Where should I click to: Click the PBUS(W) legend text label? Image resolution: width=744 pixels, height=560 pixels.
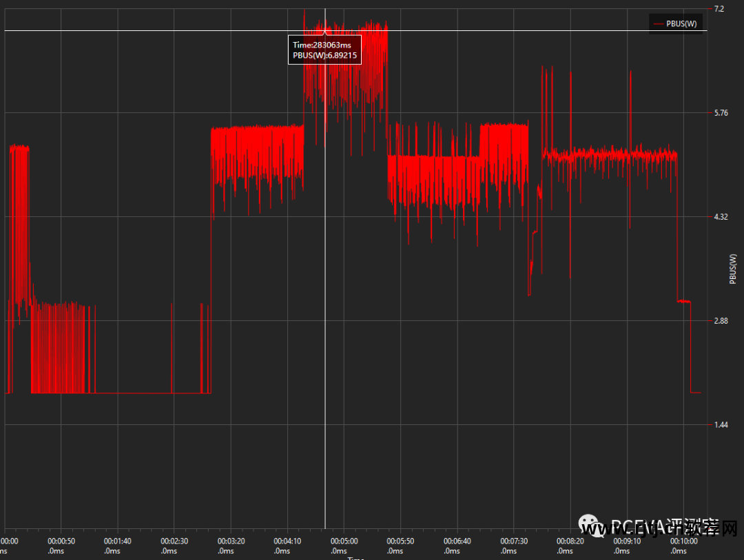[681, 24]
